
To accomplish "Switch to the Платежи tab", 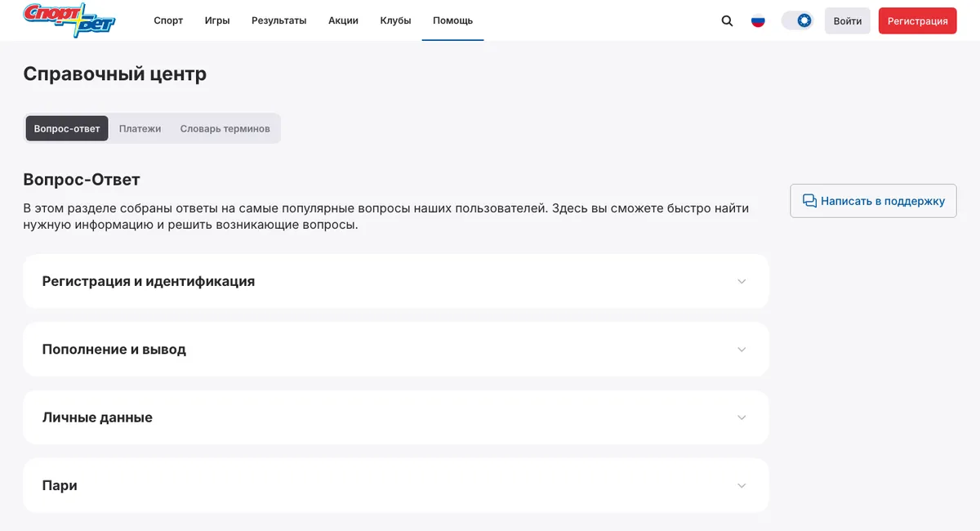I will (x=140, y=128).
